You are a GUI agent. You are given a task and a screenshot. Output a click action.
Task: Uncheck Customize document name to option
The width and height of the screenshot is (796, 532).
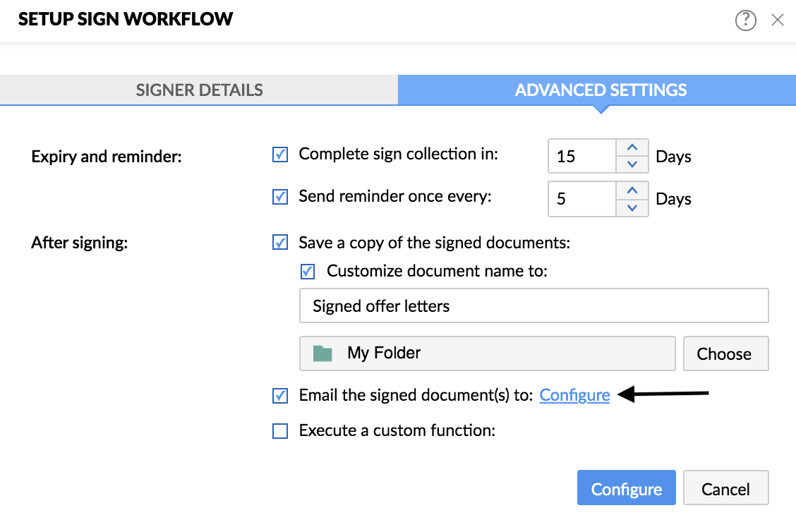click(308, 272)
